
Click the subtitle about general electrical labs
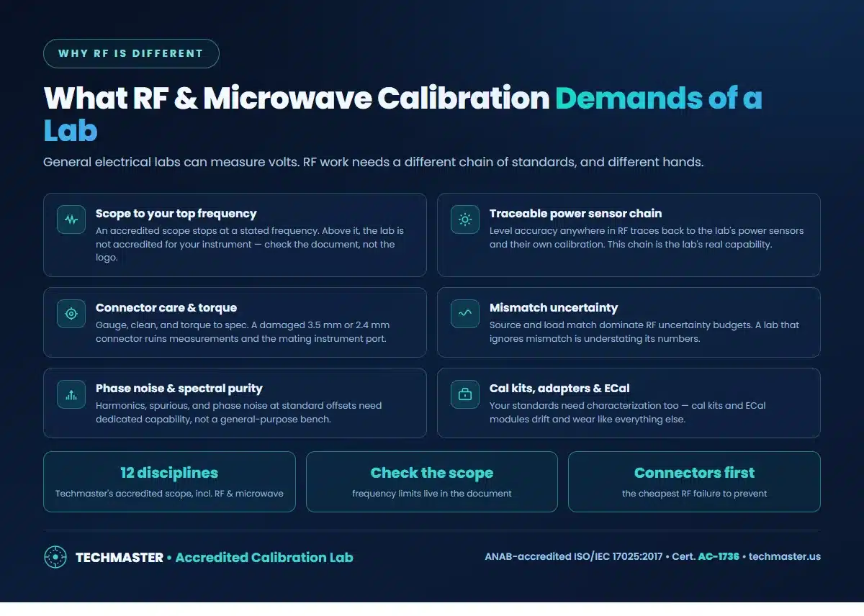[374, 162]
